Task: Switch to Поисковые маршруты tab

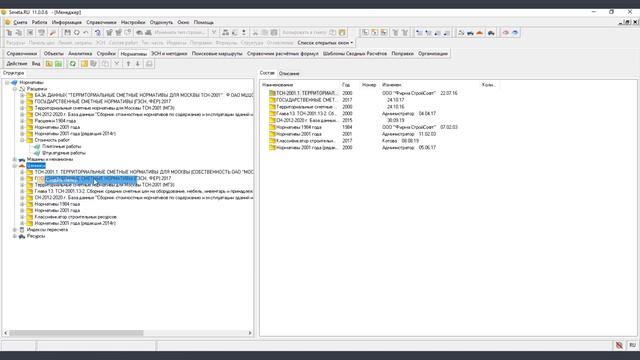Action: (217, 53)
